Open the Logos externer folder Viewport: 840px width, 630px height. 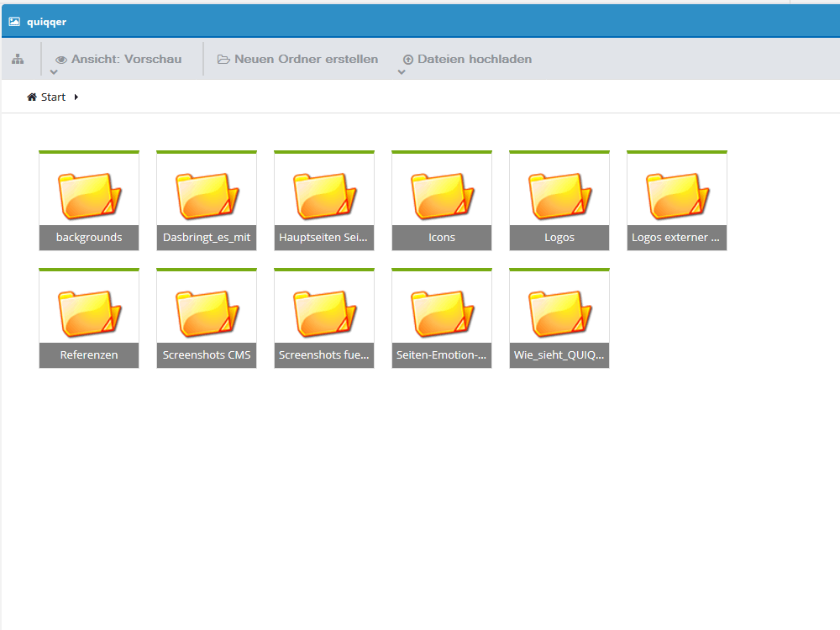[677, 201]
